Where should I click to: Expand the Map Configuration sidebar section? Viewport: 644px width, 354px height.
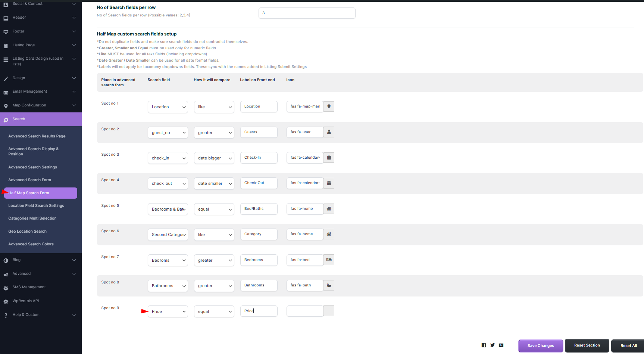click(41, 105)
